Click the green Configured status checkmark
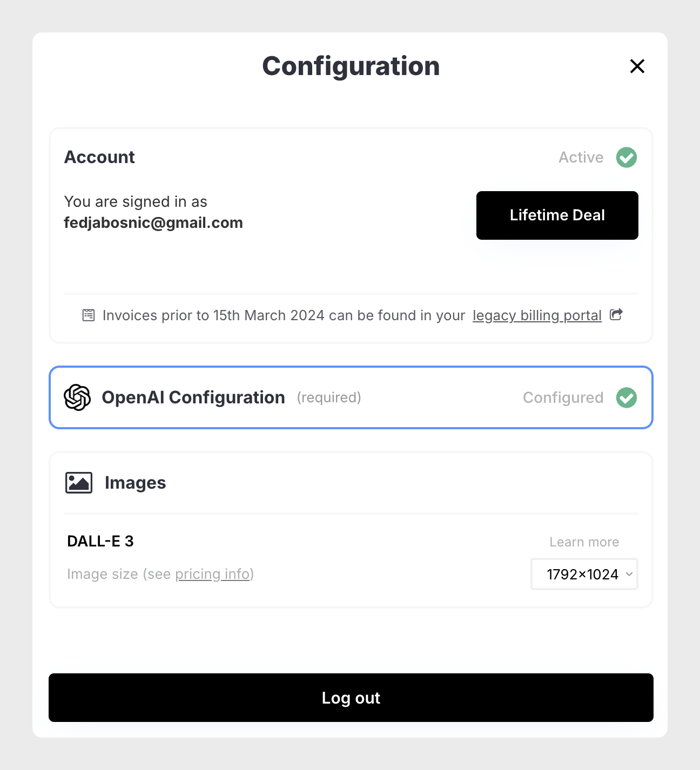Image resolution: width=700 pixels, height=770 pixels. click(x=627, y=398)
